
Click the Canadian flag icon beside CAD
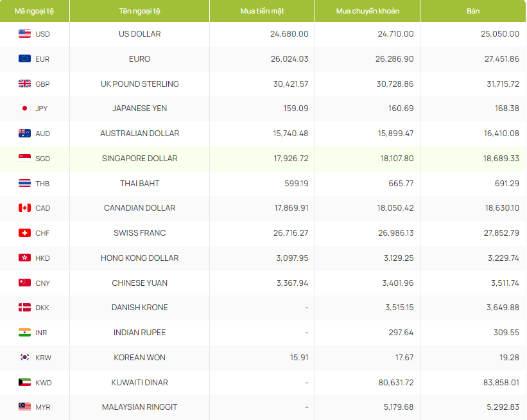click(x=24, y=208)
